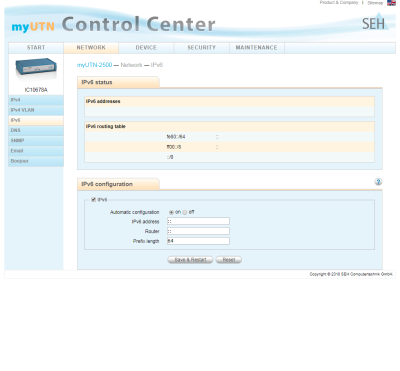Open Bonjour settings in the sidebar
This screenshot has height=371, width=400.
click(36, 161)
